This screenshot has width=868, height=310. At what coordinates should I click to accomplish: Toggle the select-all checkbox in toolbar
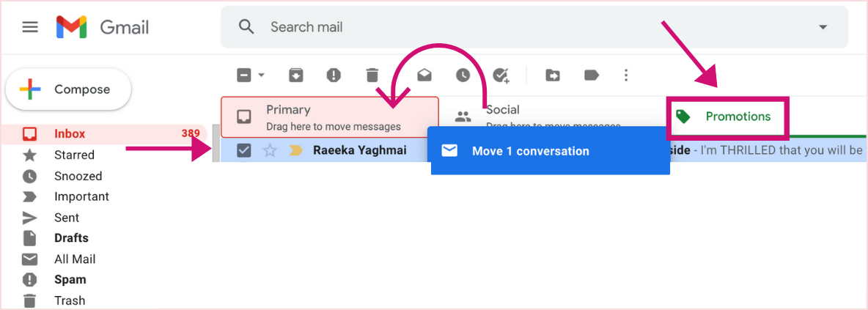(x=244, y=75)
